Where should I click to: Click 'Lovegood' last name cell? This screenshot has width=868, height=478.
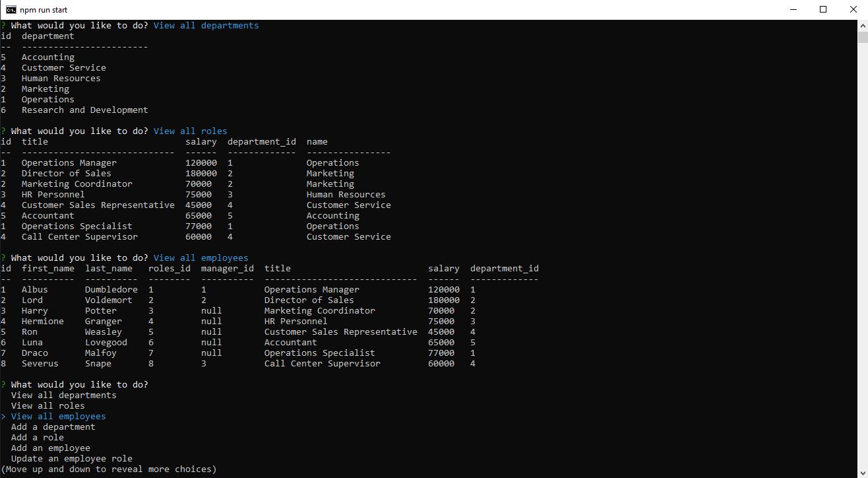(106, 343)
